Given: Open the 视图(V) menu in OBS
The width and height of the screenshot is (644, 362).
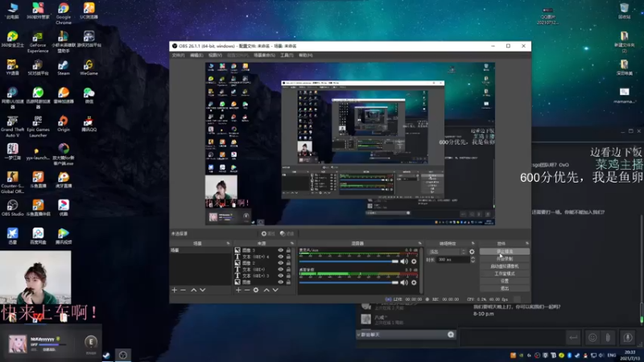Looking at the screenshot, I should point(215,55).
